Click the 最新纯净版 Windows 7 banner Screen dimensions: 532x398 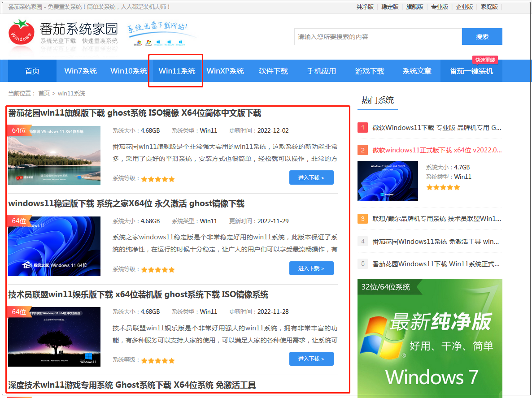click(430, 338)
